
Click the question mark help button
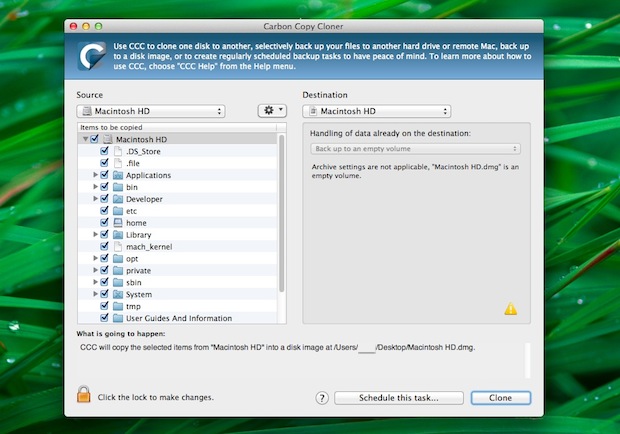click(322, 398)
